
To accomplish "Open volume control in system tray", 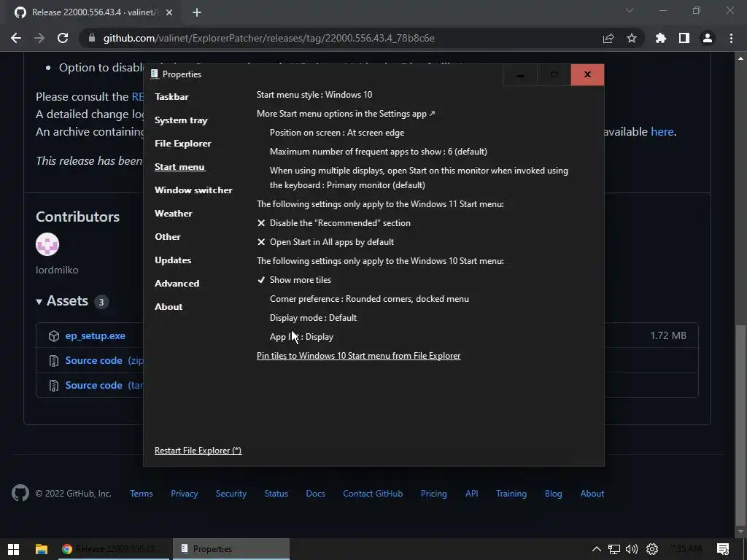I will coord(632,549).
